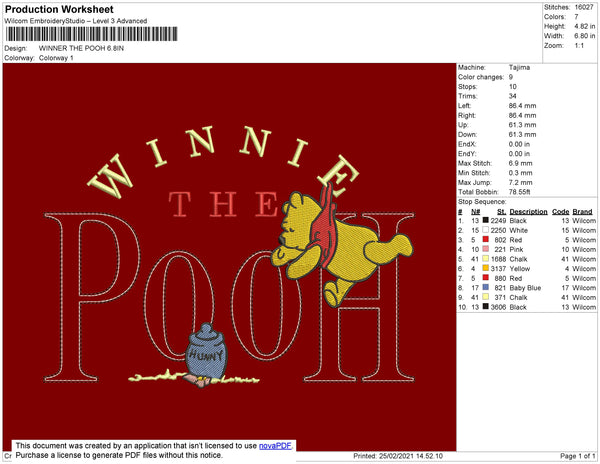Click the 'Brand' column header
Image resolution: width=600 pixels, height=464 pixels.
(582, 212)
